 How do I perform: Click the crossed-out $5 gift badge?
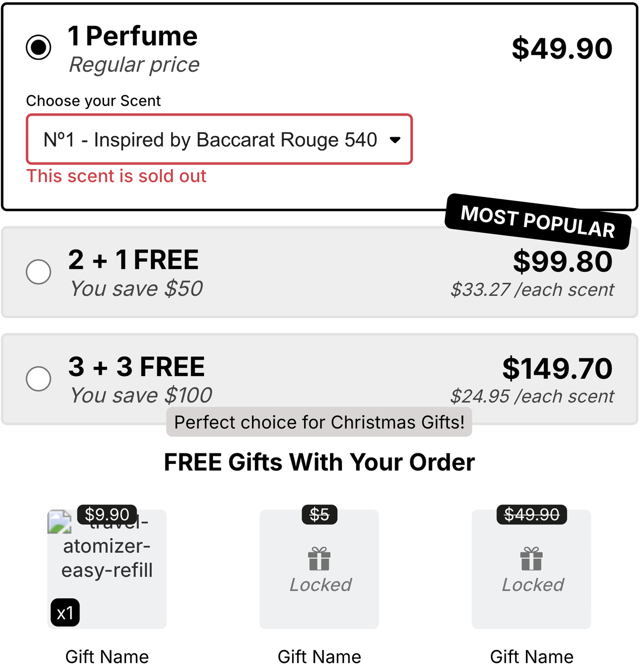(319, 514)
